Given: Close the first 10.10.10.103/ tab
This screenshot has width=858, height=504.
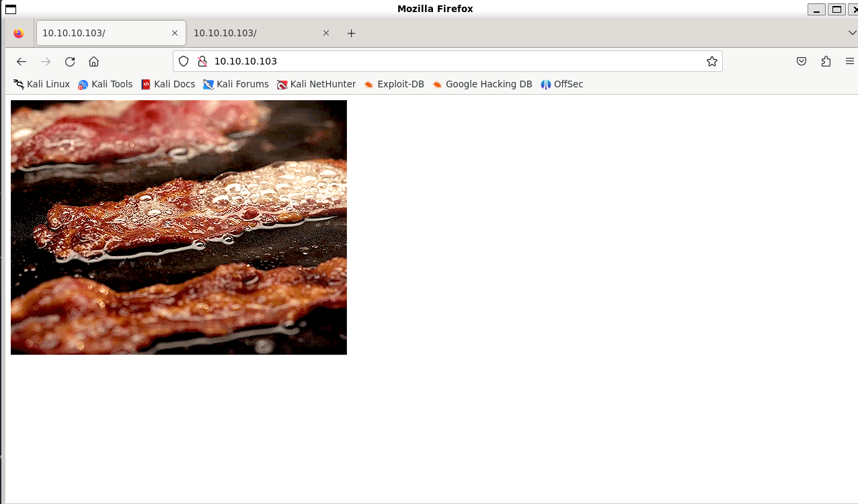Looking at the screenshot, I should click(x=175, y=33).
